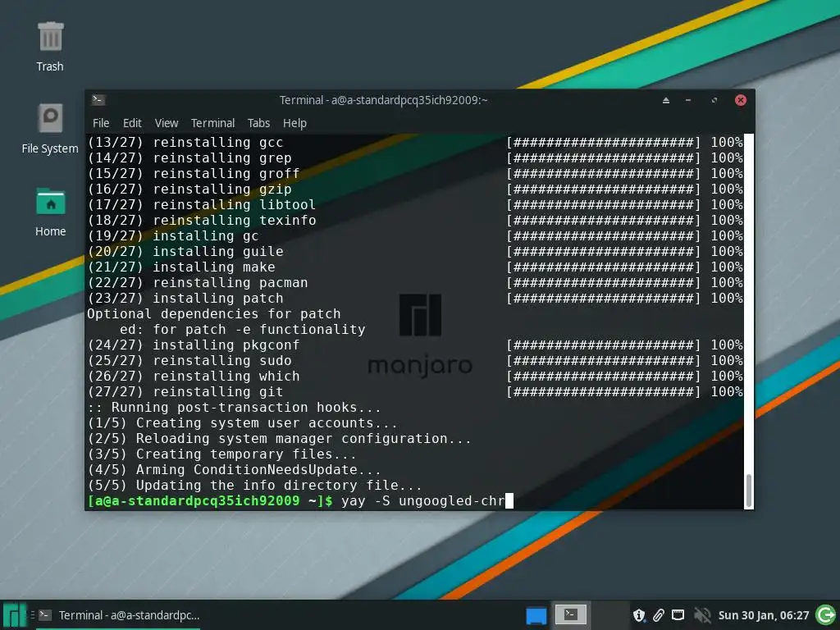Open the Edit menu in Terminal
840x630 pixels.
pyautogui.click(x=132, y=123)
